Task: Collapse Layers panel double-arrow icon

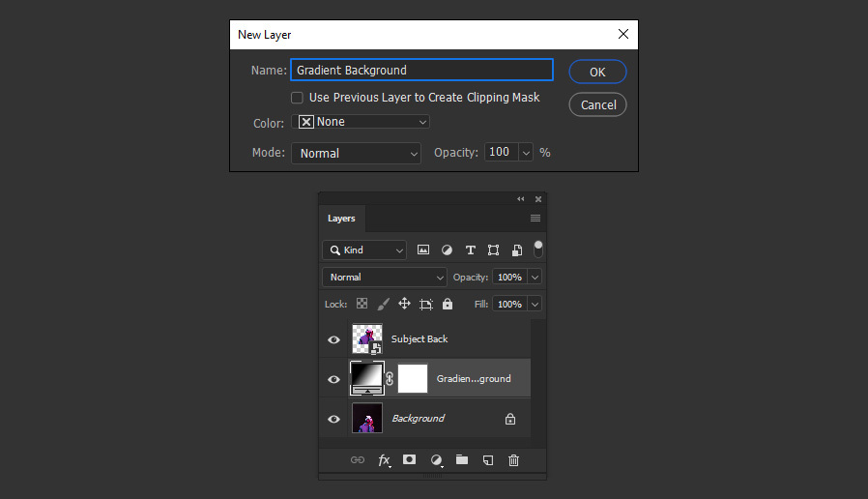Action: pos(520,199)
